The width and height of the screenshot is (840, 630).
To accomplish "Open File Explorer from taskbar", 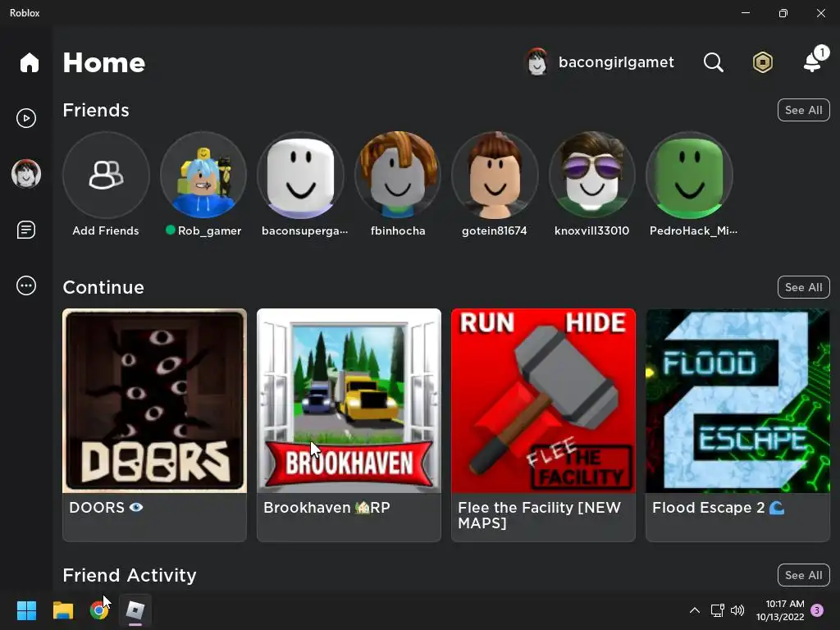I will 63,610.
